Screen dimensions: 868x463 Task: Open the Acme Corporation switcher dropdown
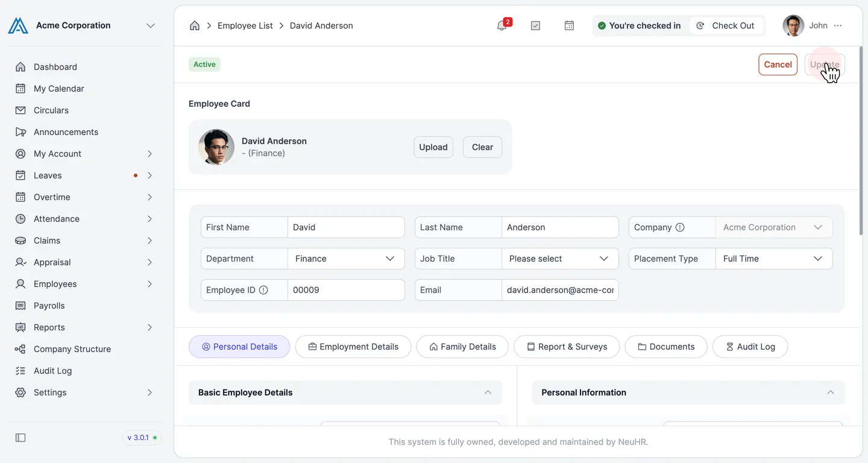tap(151, 25)
